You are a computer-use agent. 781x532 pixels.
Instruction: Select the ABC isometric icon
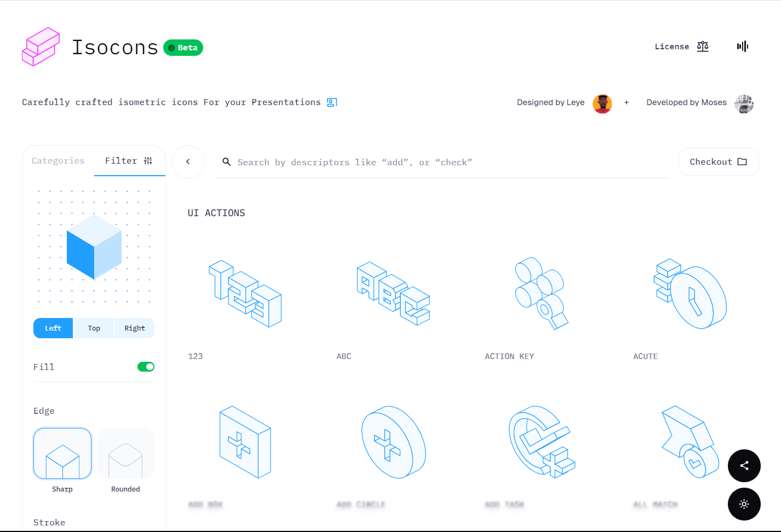(393, 294)
